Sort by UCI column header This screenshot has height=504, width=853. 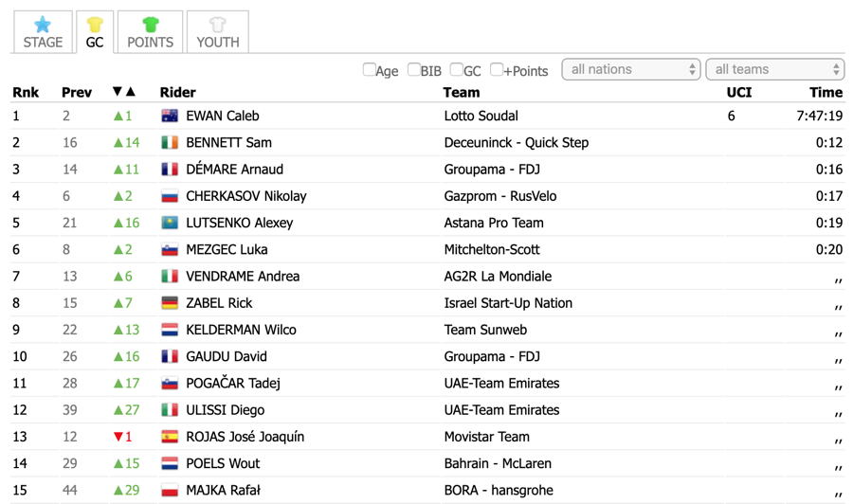(738, 93)
